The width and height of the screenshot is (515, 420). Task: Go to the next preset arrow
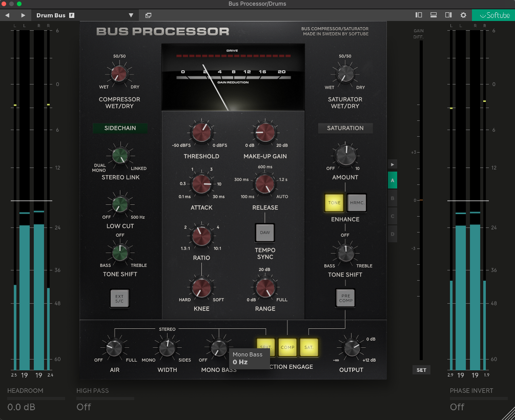point(23,15)
